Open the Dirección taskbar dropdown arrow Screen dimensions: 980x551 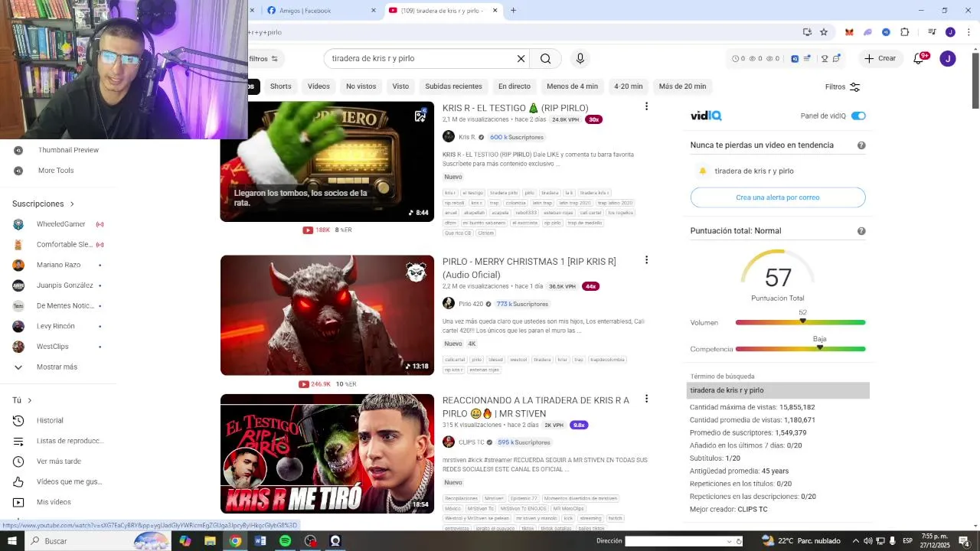pos(729,541)
